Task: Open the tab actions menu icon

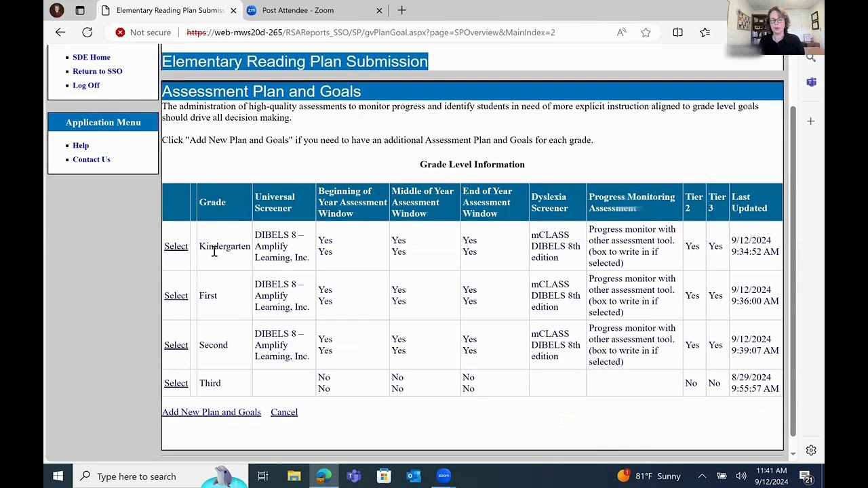Action: point(80,10)
